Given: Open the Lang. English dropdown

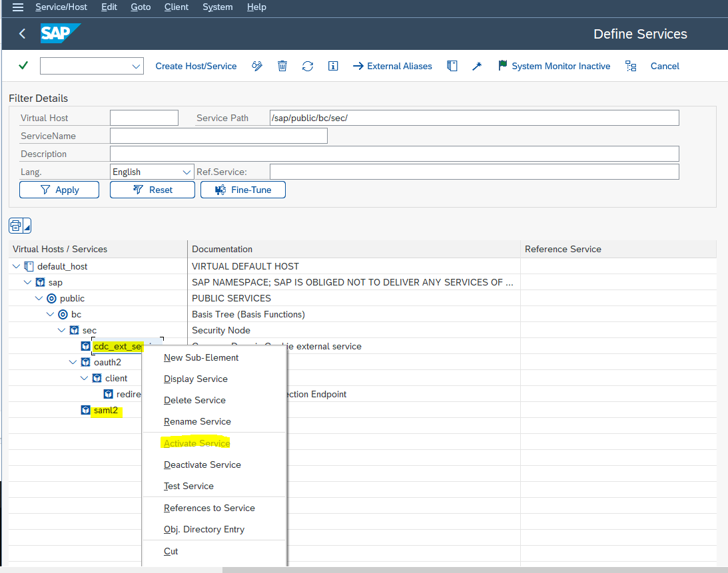Looking at the screenshot, I should tap(186, 172).
